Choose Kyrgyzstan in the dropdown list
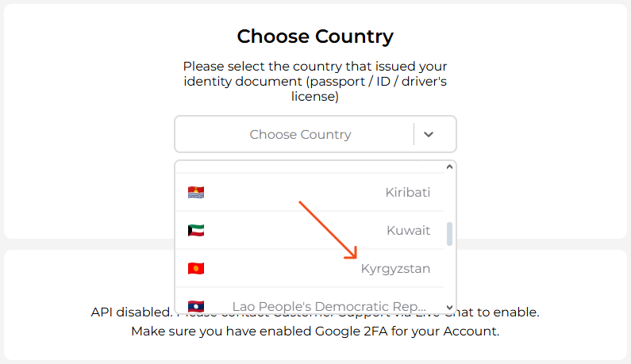Image resolution: width=631 pixels, height=364 pixels. pyautogui.click(x=310, y=268)
